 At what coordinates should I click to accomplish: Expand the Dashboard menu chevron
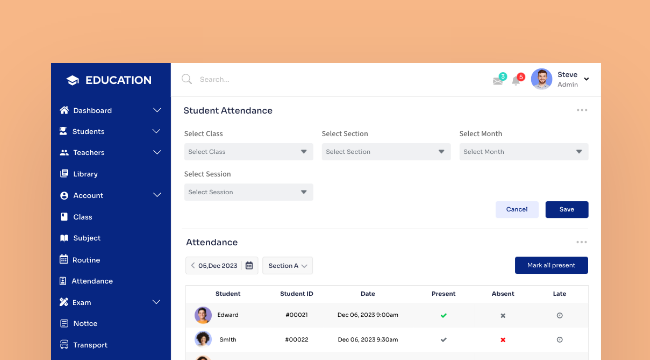click(x=157, y=110)
